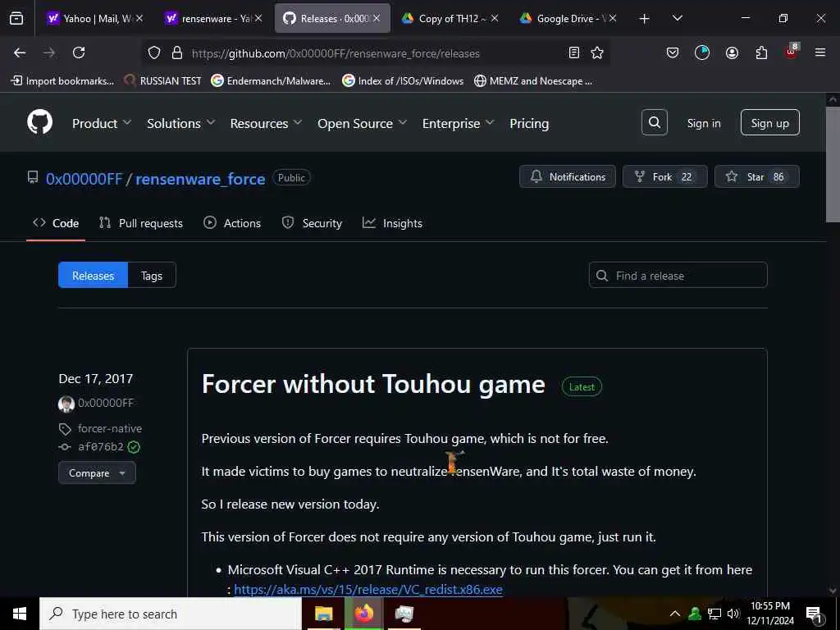Switch to Google Drive tab
840x630 pixels.
click(x=568, y=18)
